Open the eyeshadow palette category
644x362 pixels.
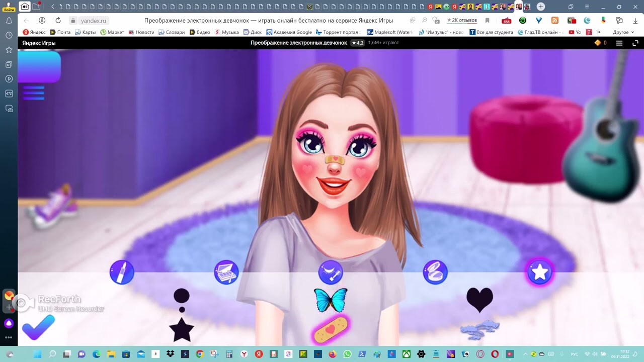pos(226,273)
